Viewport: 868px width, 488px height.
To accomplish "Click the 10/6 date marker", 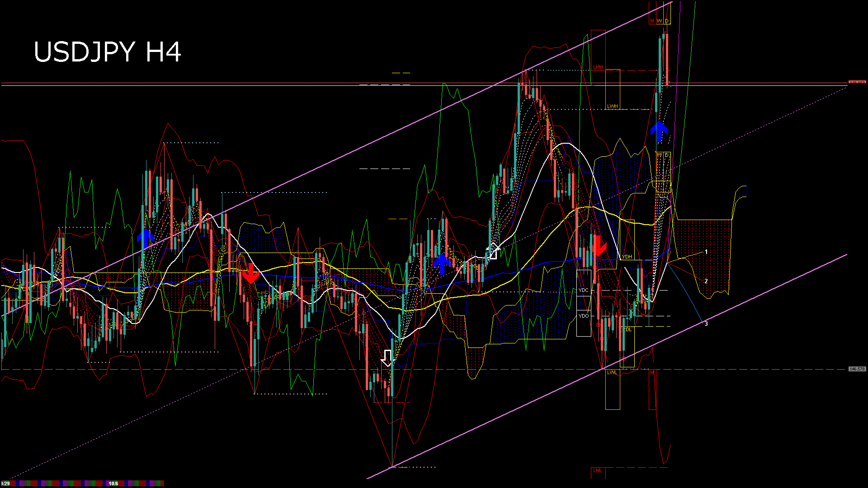I will (x=113, y=483).
